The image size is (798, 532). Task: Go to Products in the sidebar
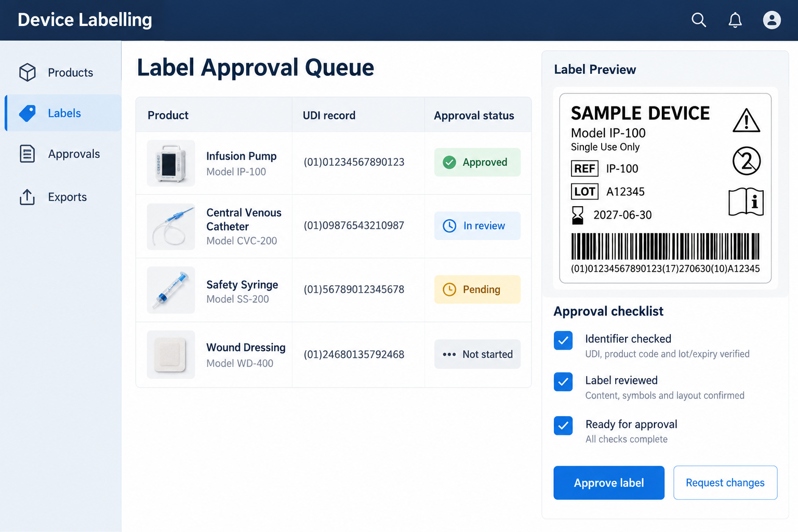(x=63, y=72)
